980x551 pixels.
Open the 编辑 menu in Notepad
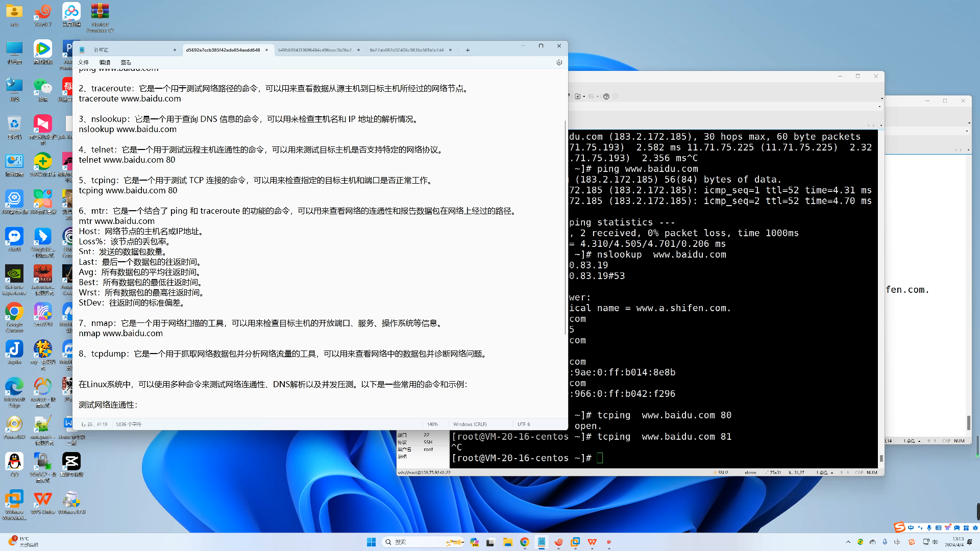105,62
